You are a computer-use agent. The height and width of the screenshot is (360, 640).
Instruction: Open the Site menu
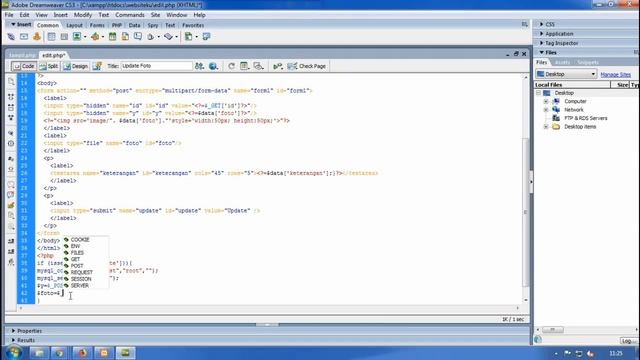[155, 15]
